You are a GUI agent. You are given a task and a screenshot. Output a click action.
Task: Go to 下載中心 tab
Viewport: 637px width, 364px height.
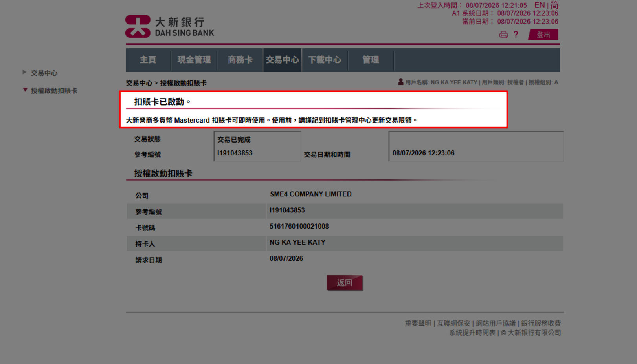click(325, 60)
